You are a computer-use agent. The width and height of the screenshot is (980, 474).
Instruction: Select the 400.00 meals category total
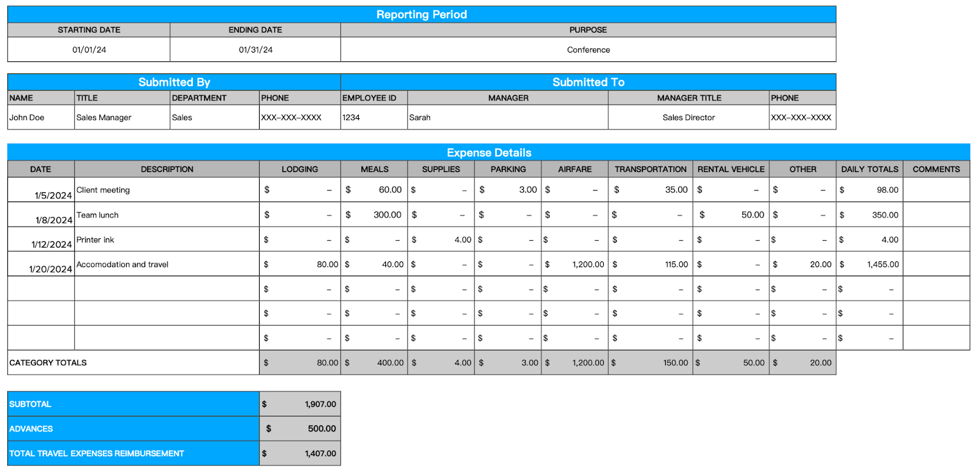374,363
